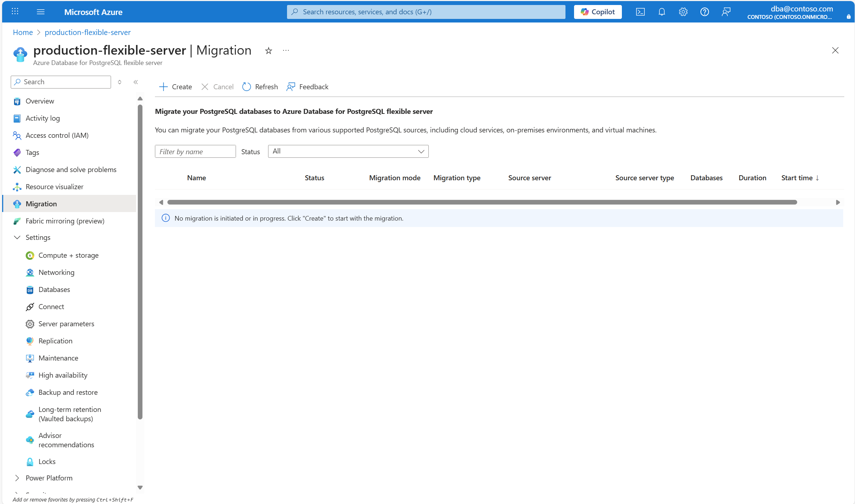This screenshot has width=855, height=504.
Task: Collapse the sidebar with double chevron
Action: click(x=136, y=82)
